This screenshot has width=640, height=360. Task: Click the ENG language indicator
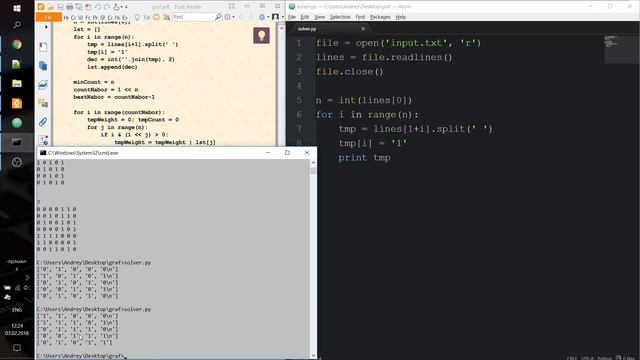click(17, 310)
